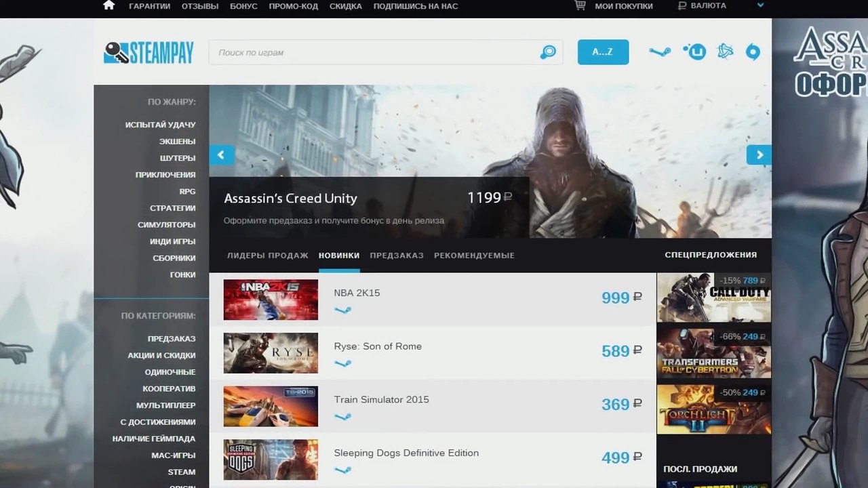Select genre Гонки
The height and width of the screenshot is (488, 868).
coord(183,275)
